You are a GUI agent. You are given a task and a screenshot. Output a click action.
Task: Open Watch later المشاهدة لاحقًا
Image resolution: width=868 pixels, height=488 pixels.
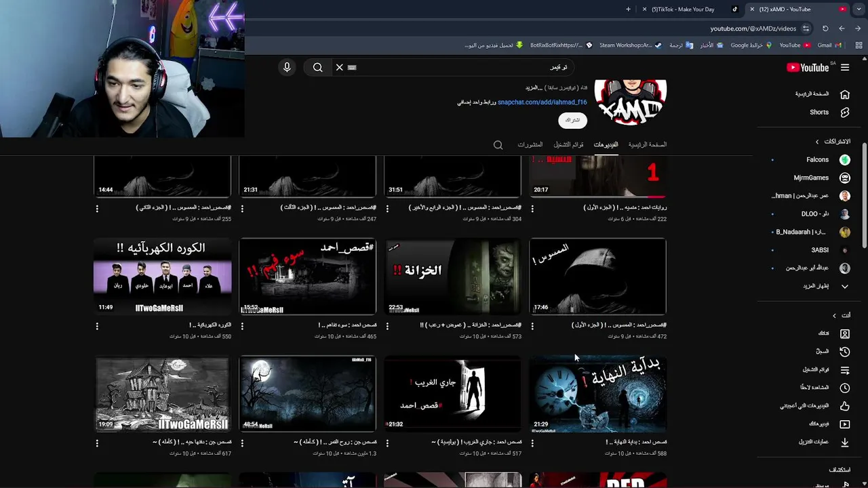click(825, 388)
